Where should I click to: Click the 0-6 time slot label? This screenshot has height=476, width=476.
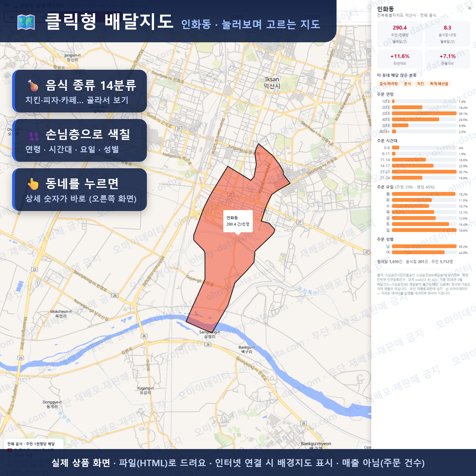[387, 148]
